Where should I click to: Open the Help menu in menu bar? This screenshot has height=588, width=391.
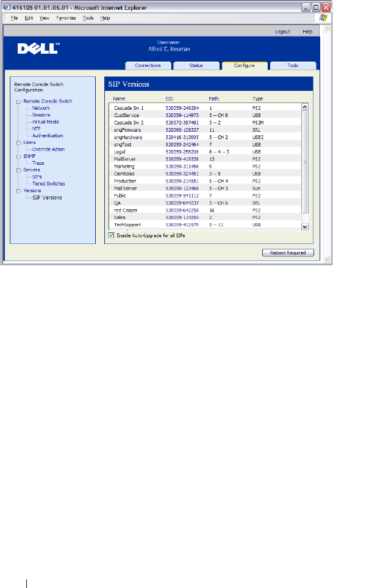coord(106,18)
